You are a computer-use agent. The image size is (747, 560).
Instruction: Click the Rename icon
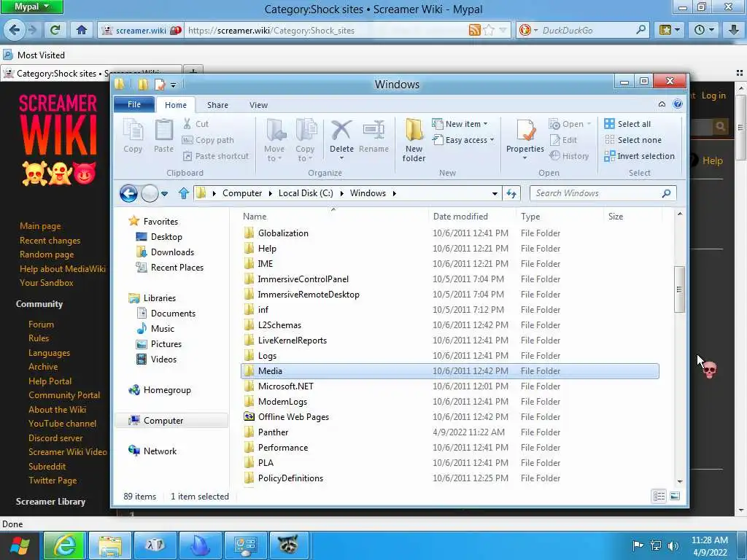click(x=374, y=131)
